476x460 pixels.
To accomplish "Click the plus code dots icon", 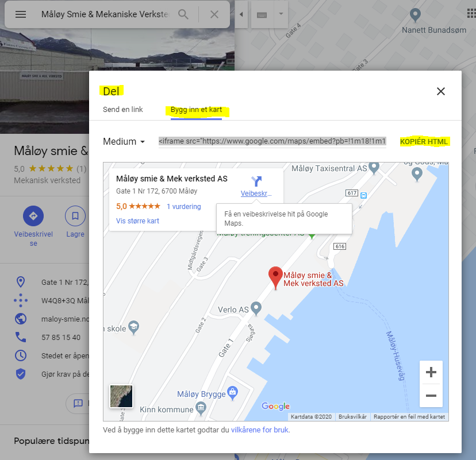I will (x=21, y=300).
